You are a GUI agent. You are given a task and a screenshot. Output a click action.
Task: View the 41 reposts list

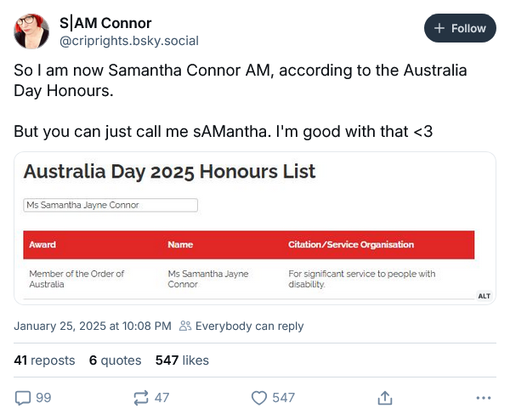click(x=44, y=360)
